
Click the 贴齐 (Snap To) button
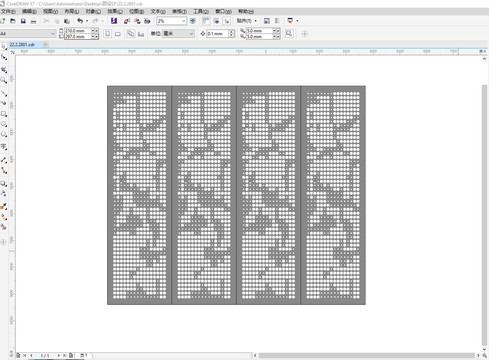[x=247, y=21]
